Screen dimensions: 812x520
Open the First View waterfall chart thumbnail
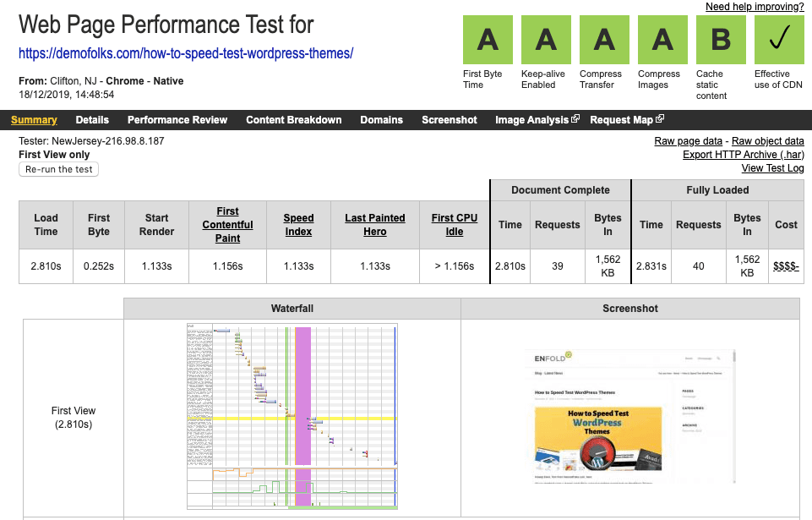click(x=292, y=416)
